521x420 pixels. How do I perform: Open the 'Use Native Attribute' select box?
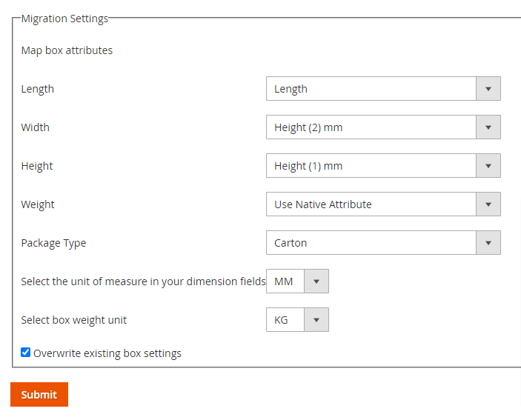371,204
